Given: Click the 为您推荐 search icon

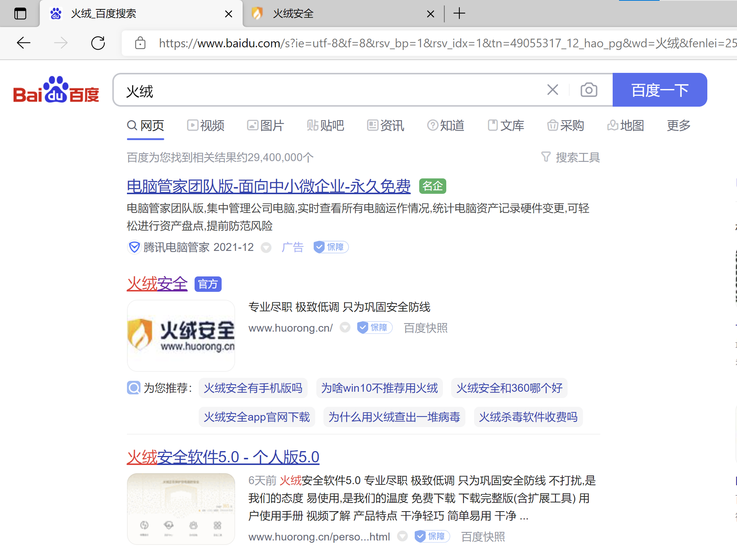Looking at the screenshot, I should (134, 388).
